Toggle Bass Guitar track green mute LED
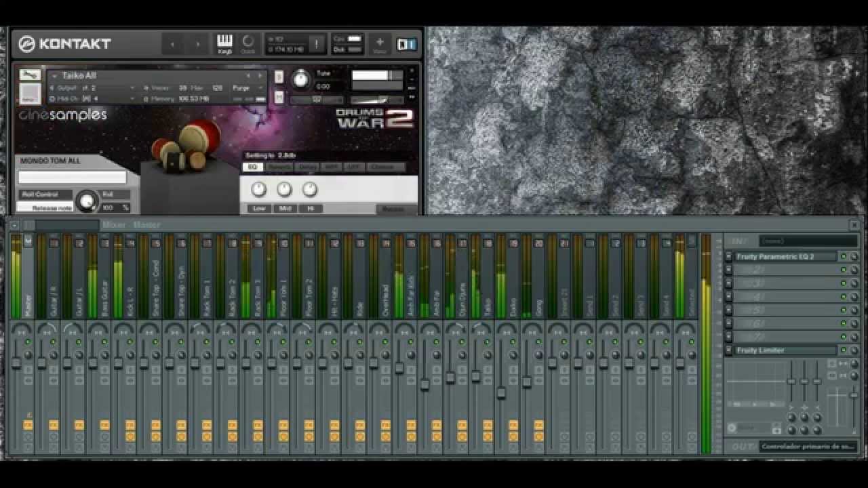The height and width of the screenshot is (488, 868). [104, 342]
